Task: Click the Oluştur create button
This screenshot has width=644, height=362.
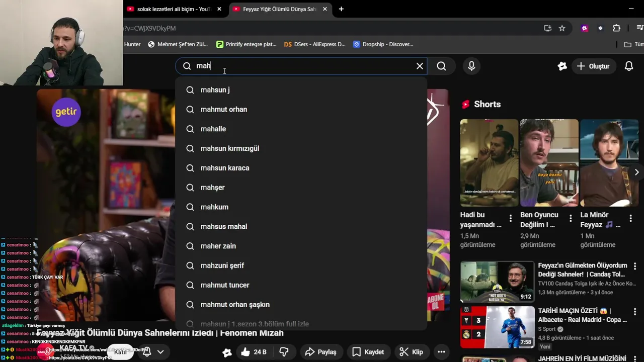Action: point(593,66)
